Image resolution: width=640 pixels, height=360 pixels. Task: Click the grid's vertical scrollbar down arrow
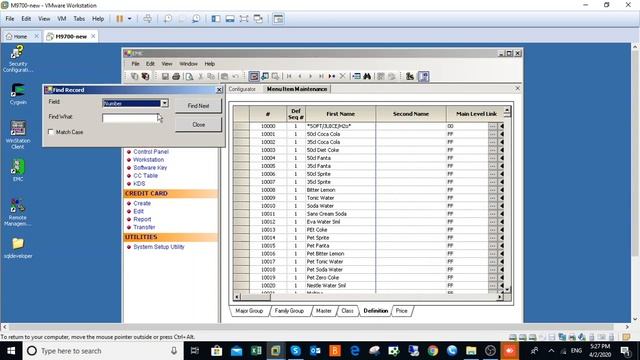tap(507, 290)
